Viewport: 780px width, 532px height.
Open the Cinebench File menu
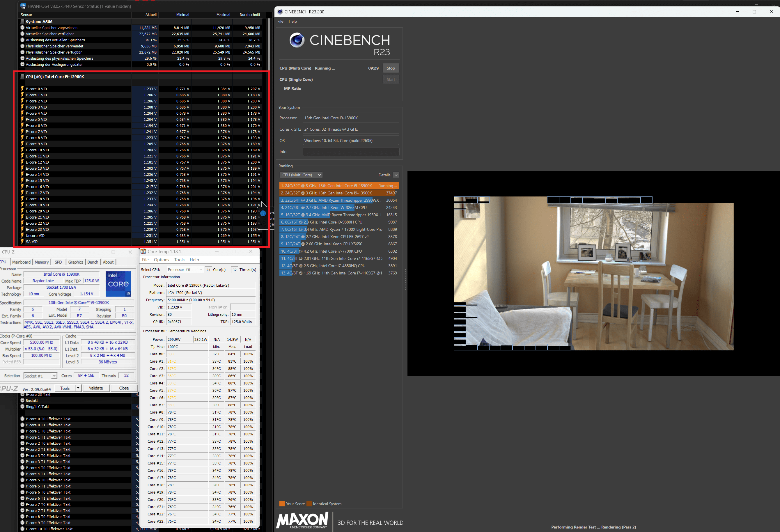coord(280,21)
